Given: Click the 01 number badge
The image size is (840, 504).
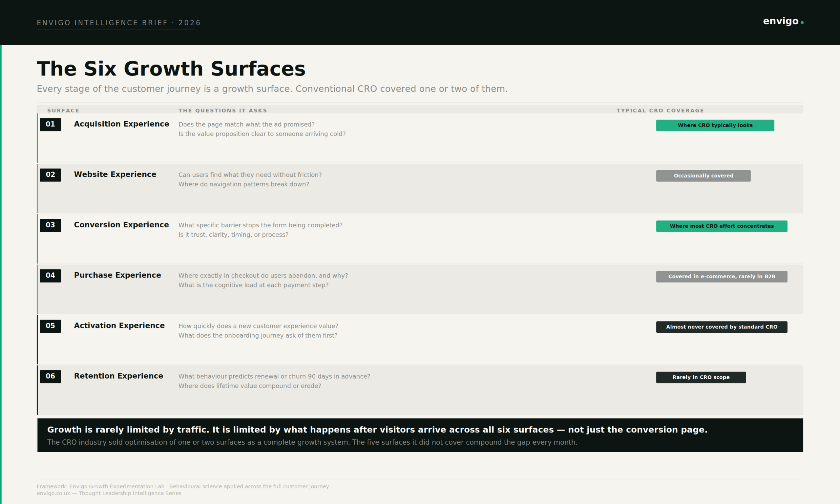Looking at the screenshot, I should tap(50, 124).
